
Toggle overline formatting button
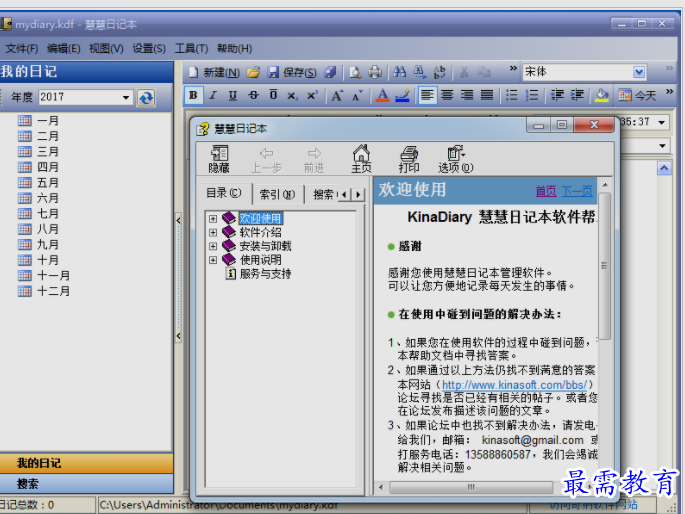(x=273, y=95)
